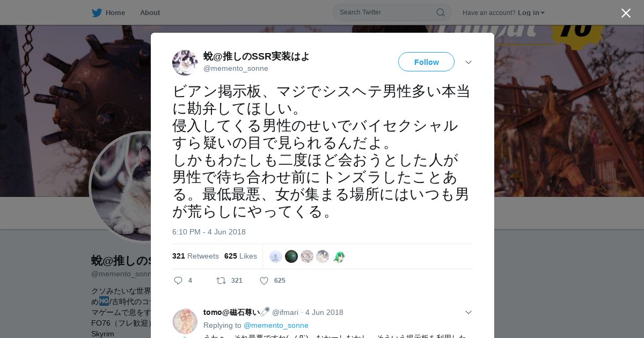
Task: Like the tweet with heart icon
Action: (x=264, y=281)
